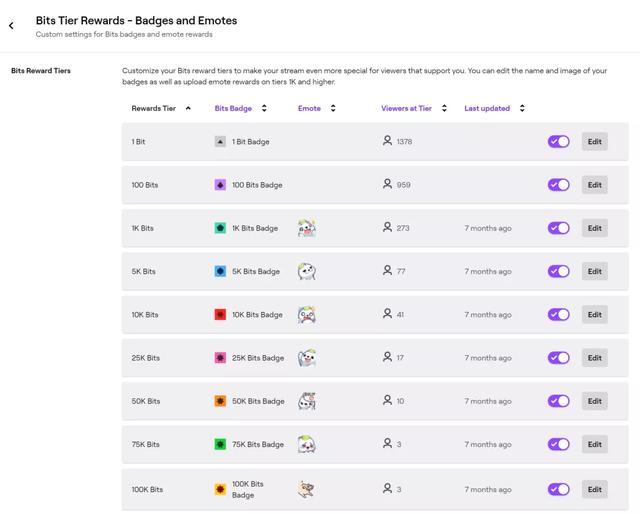Click the 50K Bits orange badge icon

tap(220, 401)
